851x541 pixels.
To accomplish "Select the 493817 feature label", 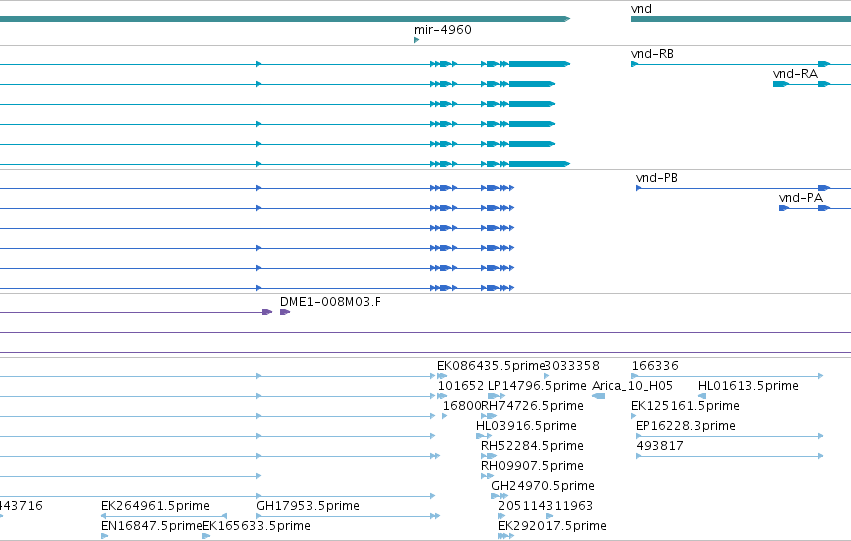I will (x=659, y=446).
